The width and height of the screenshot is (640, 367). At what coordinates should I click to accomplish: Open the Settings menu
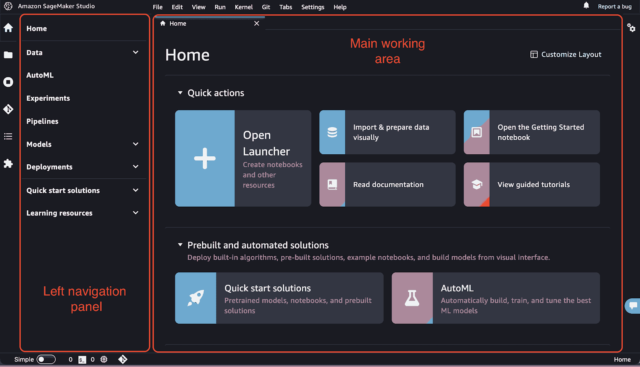point(313,7)
